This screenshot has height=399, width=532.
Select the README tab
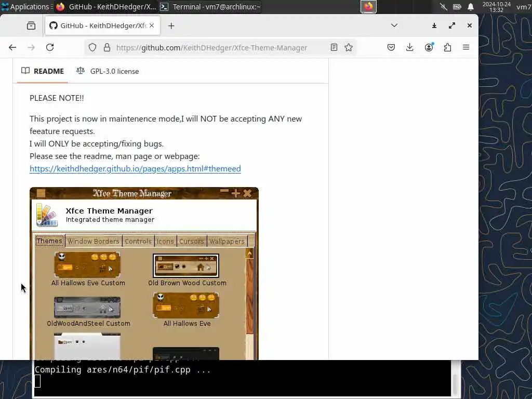tap(43, 71)
